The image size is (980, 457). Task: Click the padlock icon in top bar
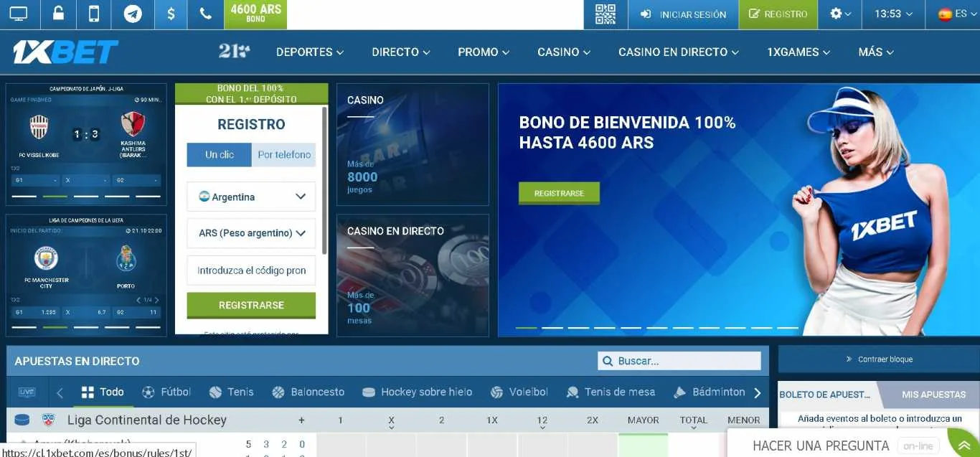click(59, 14)
